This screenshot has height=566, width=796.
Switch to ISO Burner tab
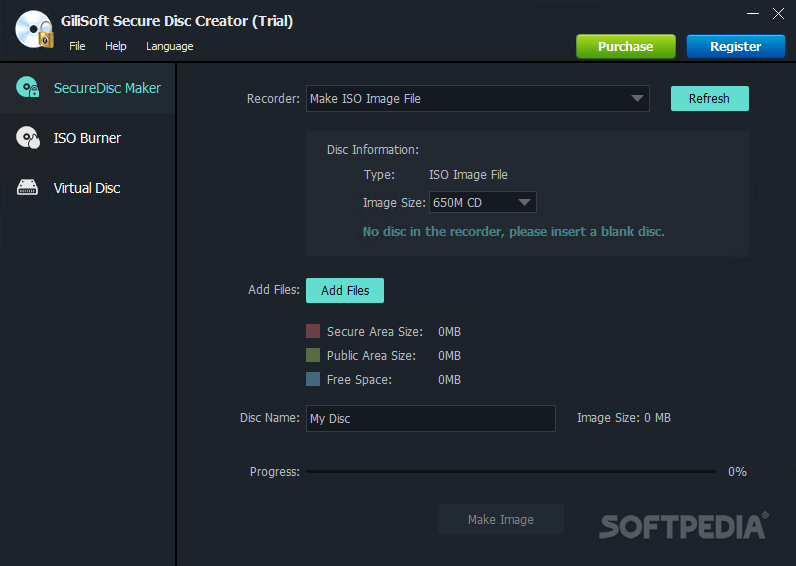(x=87, y=138)
